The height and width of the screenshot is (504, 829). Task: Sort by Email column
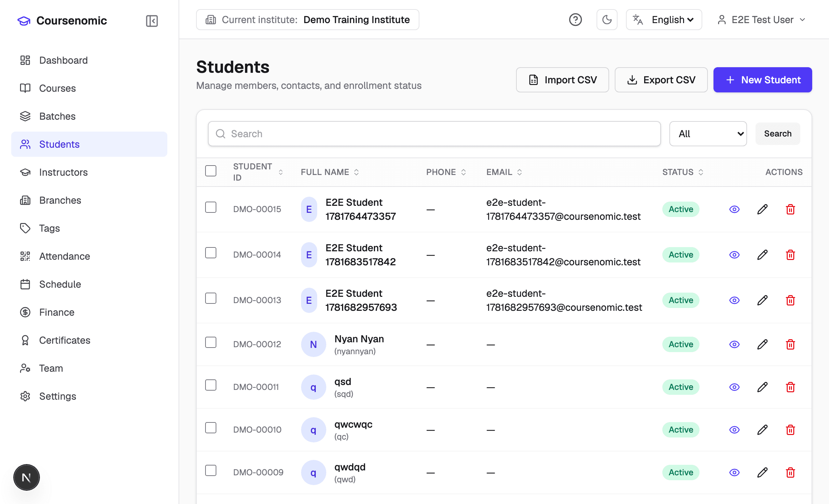(504, 172)
